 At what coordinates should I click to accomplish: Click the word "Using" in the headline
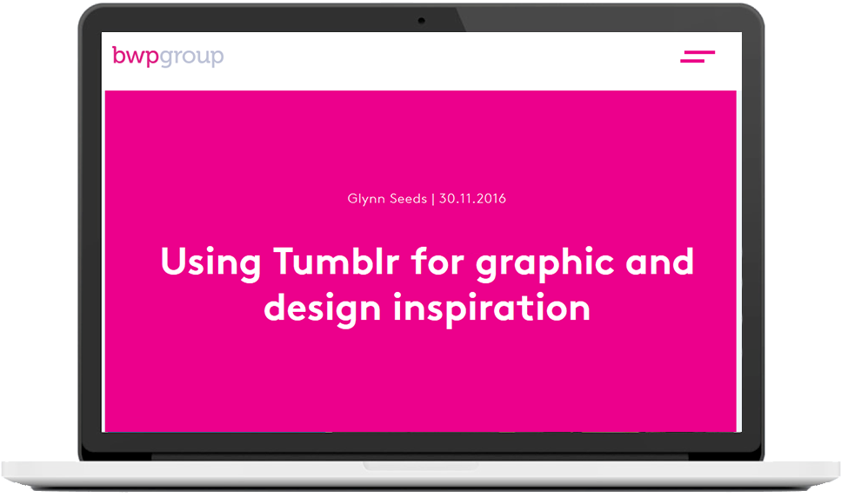coord(210,262)
